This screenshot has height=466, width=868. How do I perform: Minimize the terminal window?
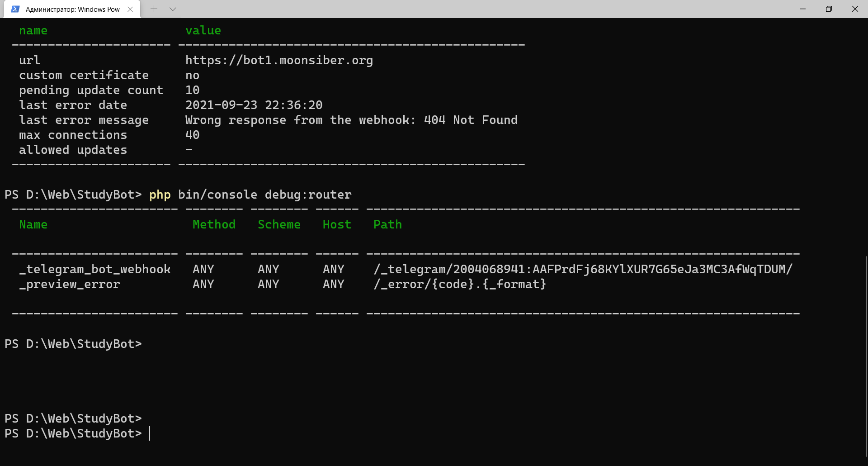tap(802, 9)
